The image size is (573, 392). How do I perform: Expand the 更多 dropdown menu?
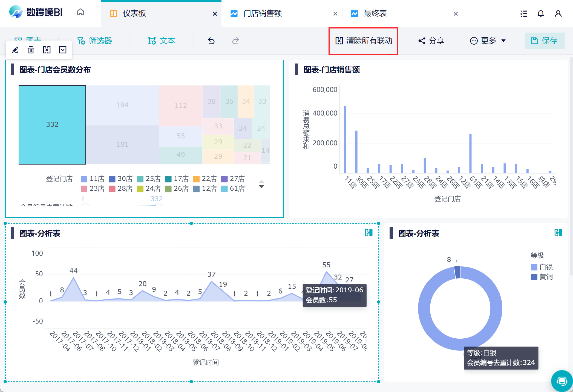(x=488, y=41)
